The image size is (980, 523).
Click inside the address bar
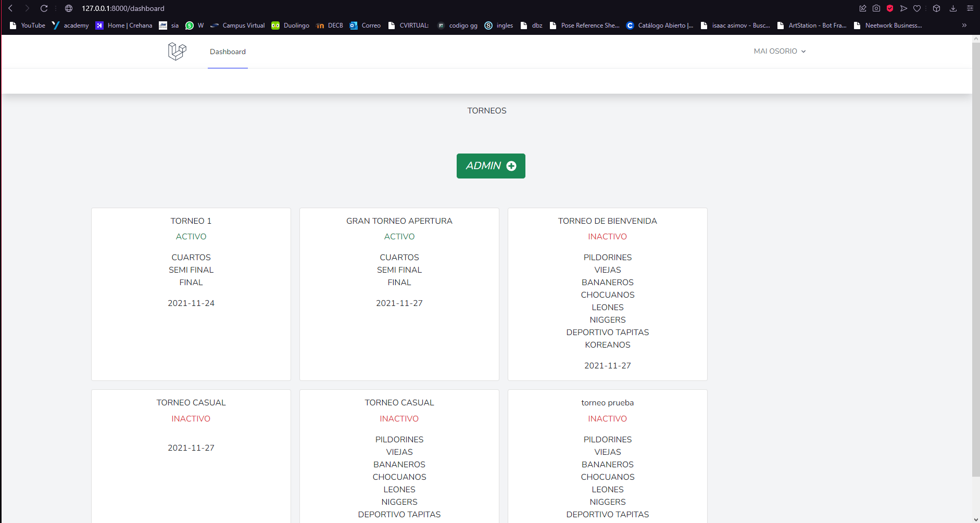coord(123,8)
